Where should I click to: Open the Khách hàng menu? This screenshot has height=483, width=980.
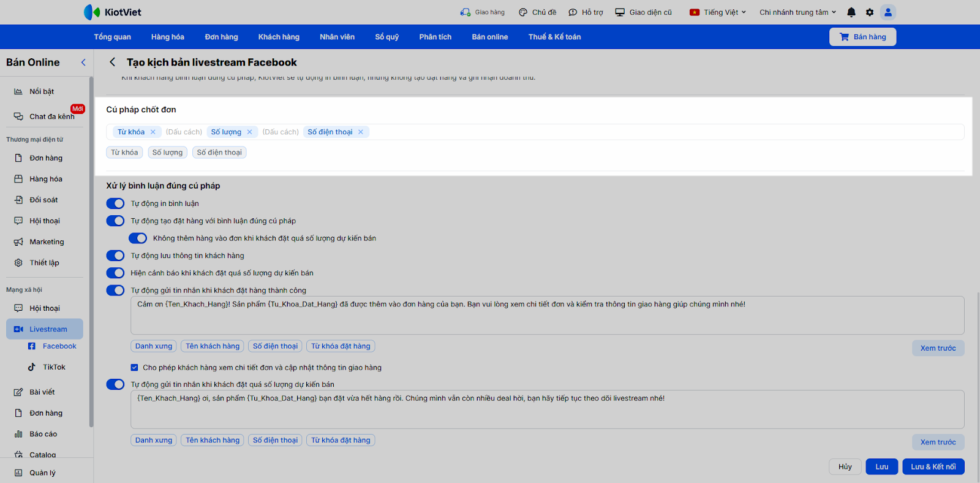pos(279,37)
